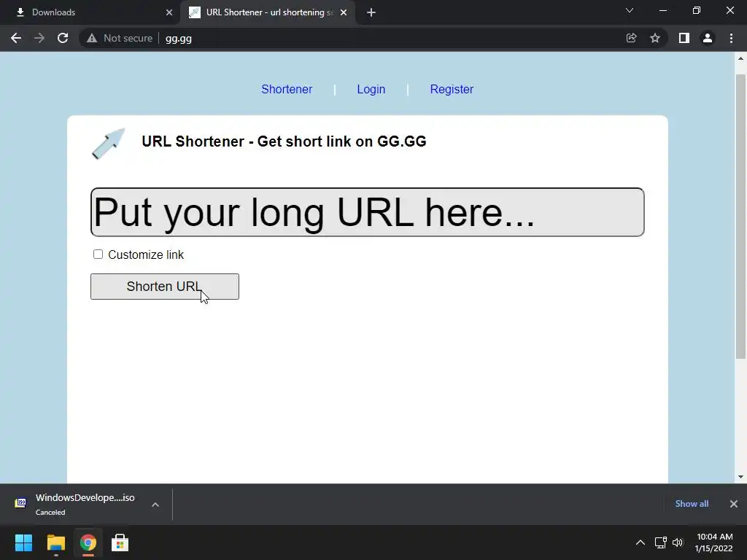Image resolution: width=747 pixels, height=560 pixels.
Task: Show hidden system tray icons
Action: [x=640, y=542]
